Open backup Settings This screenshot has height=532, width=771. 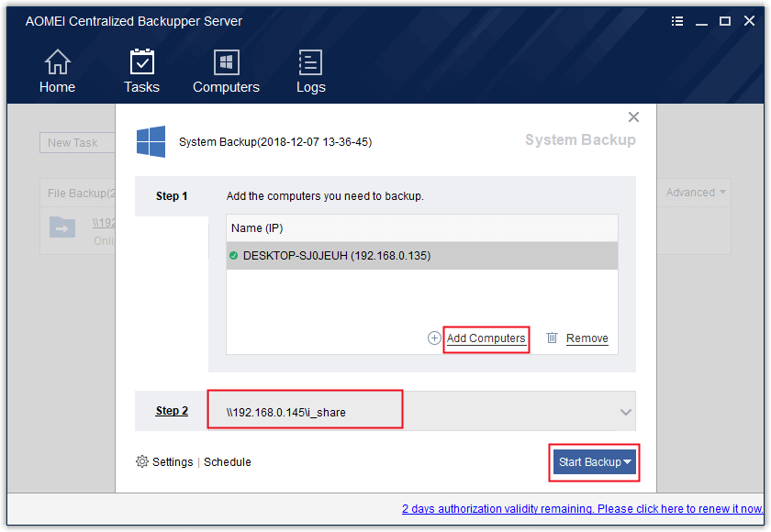[x=173, y=462]
